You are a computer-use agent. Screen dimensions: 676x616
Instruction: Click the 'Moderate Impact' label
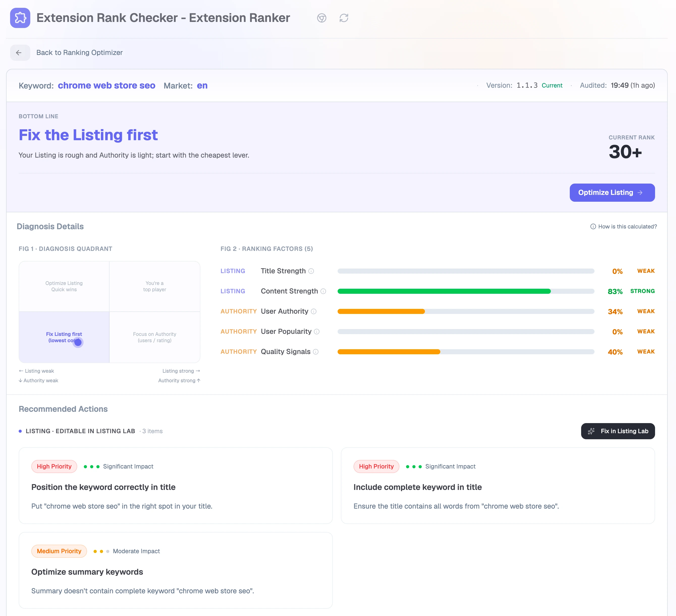tap(136, 551)
